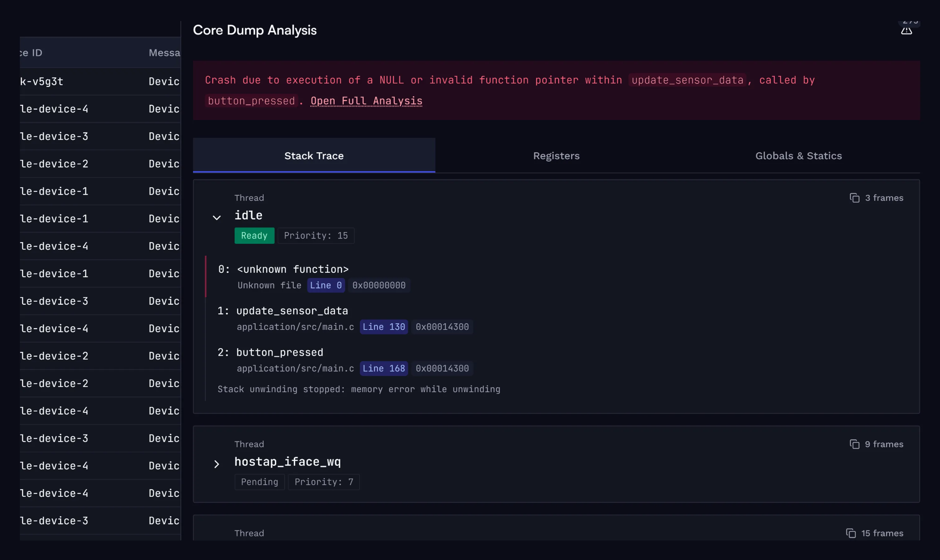This screenshot has width=940, height=560.
Task: Open the Globals & Statics tab
Action: tap(798, 155)
